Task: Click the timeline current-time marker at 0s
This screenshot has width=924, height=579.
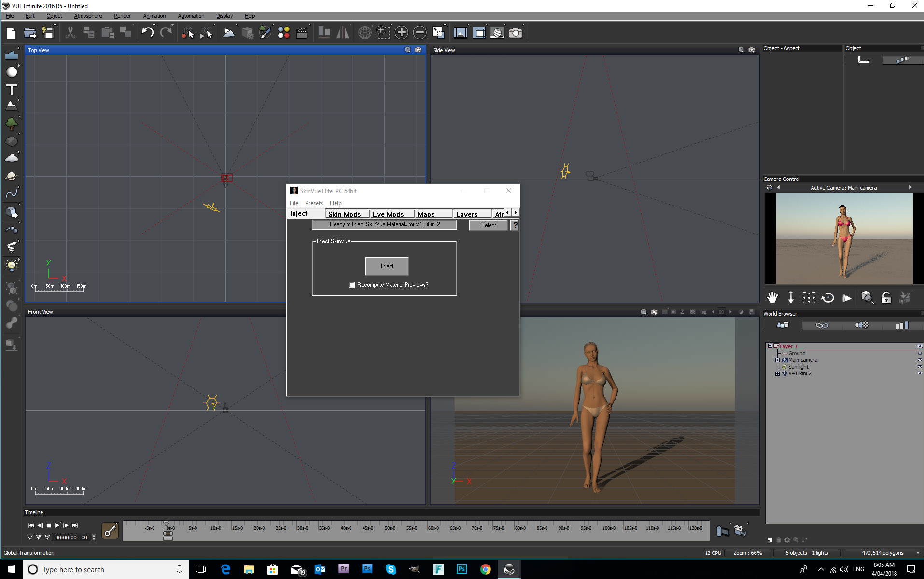Action: [x=167, y=524]
